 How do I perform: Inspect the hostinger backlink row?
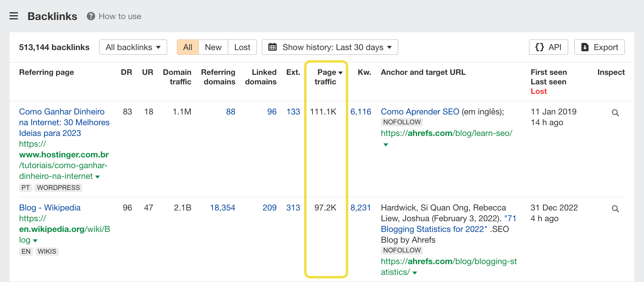point(615,113)
